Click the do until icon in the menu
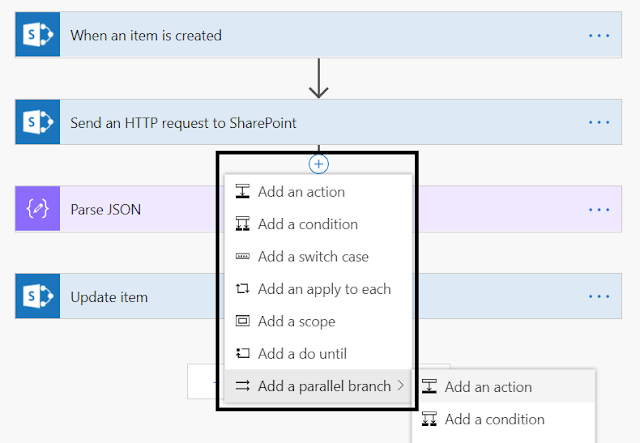Image resolution: width=640 pixels, height=443 pixels. coord(242,354)
